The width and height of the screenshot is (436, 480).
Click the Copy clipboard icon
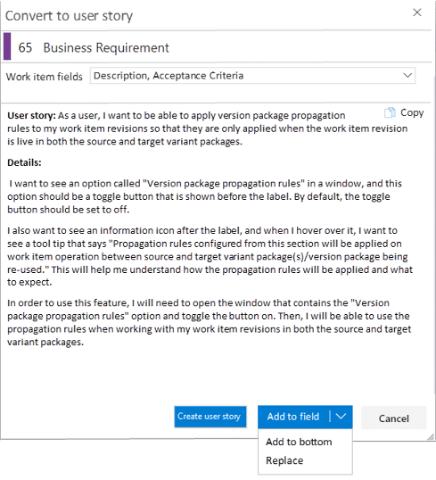coord(389,113)
